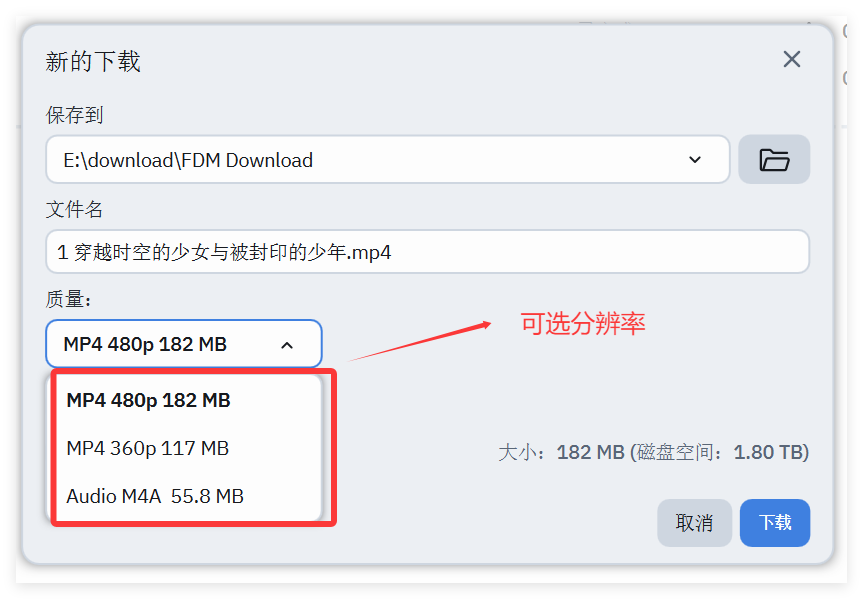
Task: Click the 文件名 text input field
Action: [427, 252]
